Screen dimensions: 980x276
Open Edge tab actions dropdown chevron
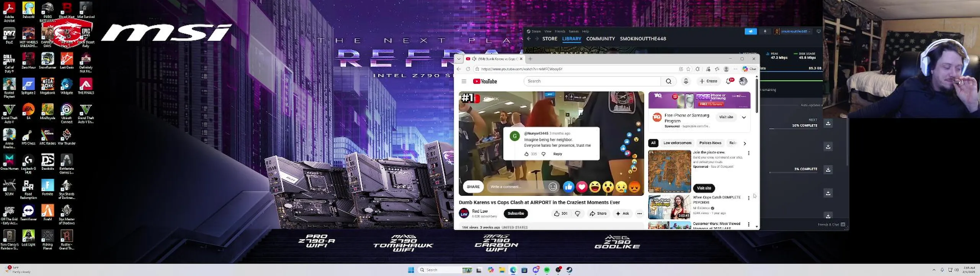click(x=459, y=59)
